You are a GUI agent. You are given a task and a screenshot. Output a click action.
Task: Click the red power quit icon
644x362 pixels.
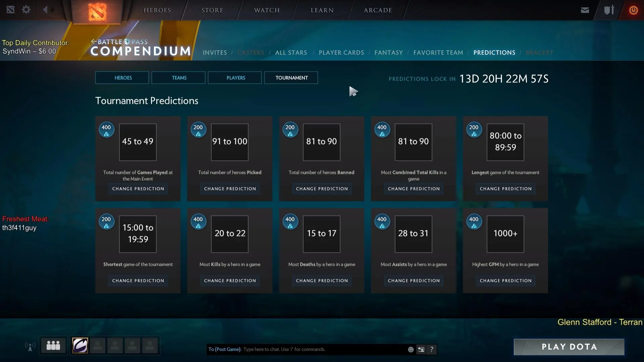pyautogui.click(x=633, y=10)
